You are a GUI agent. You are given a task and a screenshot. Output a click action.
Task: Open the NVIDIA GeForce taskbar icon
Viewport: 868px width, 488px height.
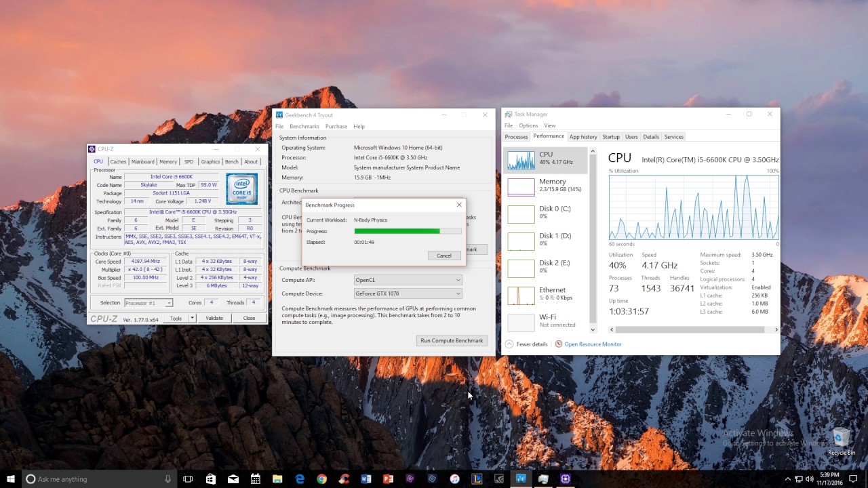coord(499,479)
